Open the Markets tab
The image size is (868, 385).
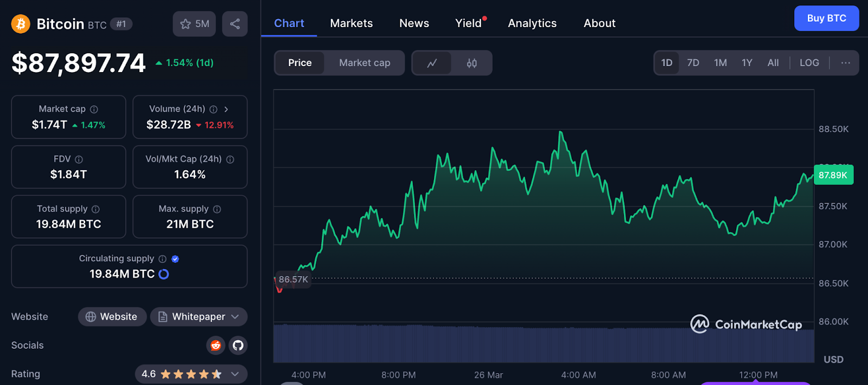[351, 23]
